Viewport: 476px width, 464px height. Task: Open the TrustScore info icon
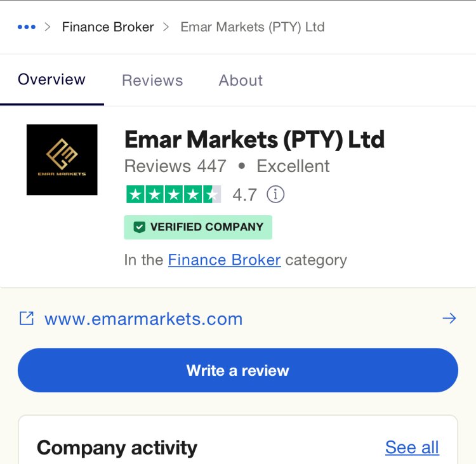point(275,194)
